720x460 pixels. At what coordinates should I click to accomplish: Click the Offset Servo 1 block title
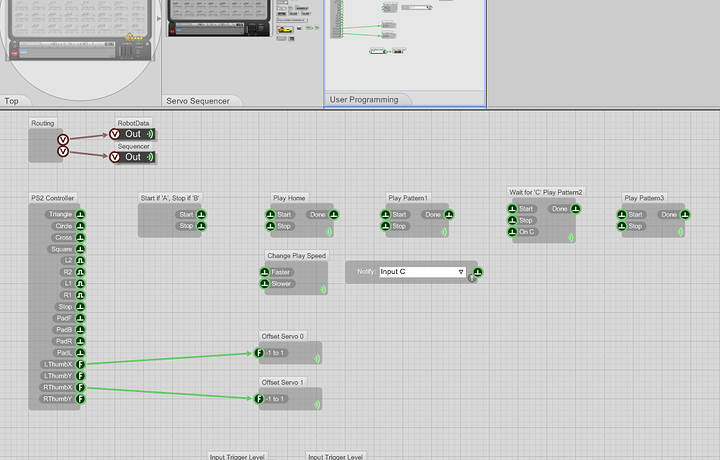pos(283,382)
